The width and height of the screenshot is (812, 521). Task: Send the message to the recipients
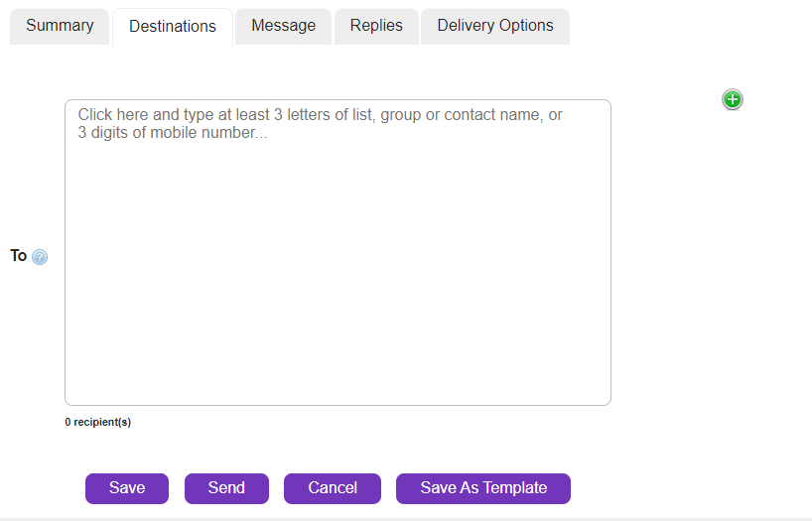coord(226,488)
